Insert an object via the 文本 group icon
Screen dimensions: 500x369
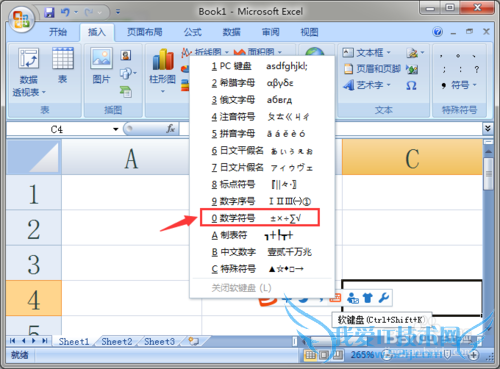412,69
